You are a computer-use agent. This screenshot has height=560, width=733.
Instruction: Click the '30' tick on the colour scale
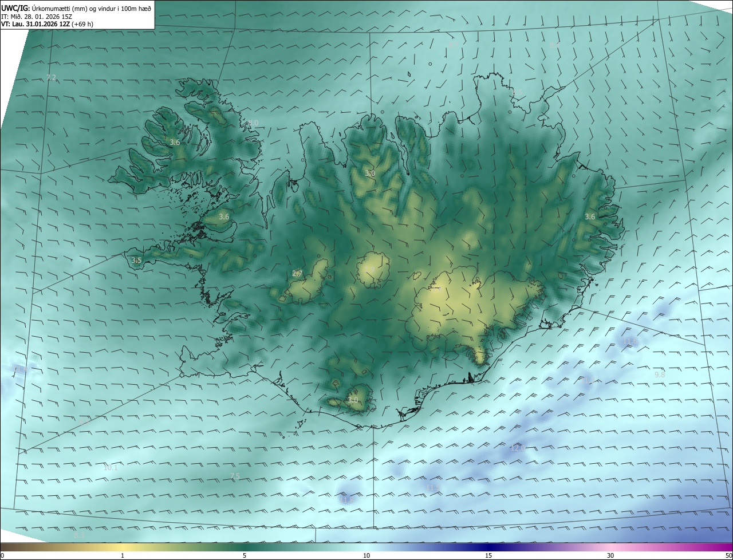[610, 555]
